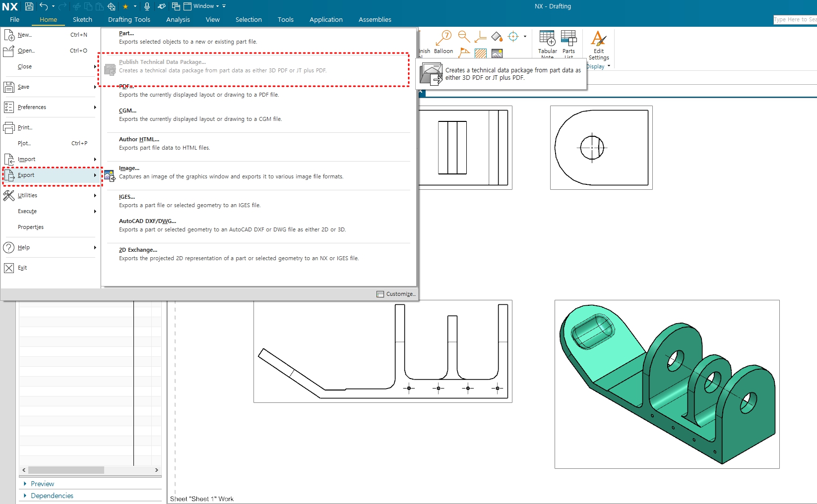Click the paint bucket area fill icon

coord(497,37)
